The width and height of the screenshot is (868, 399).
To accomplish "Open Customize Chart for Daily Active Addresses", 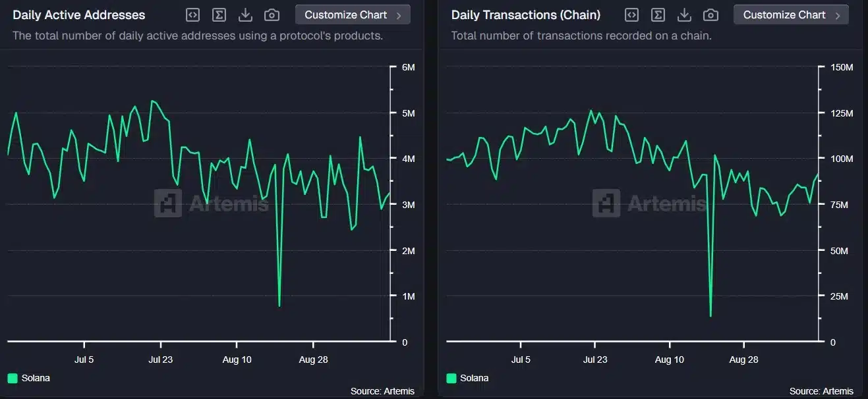I will point(353,14).
